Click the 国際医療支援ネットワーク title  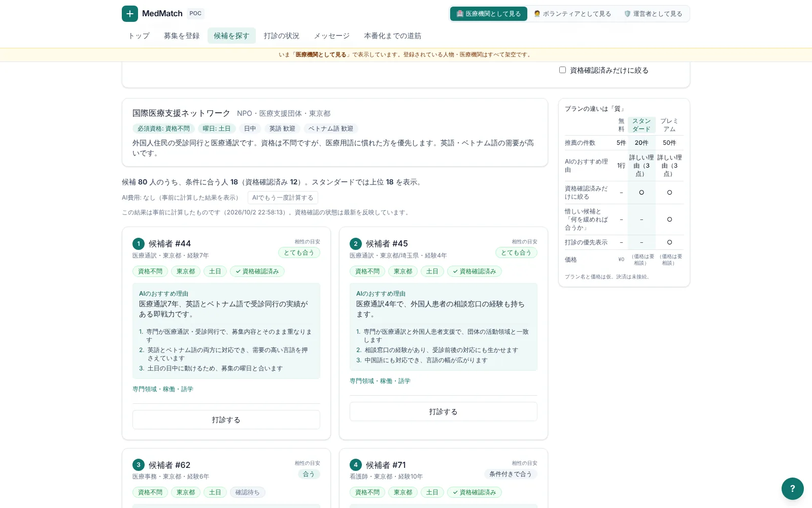click(181, 113)
